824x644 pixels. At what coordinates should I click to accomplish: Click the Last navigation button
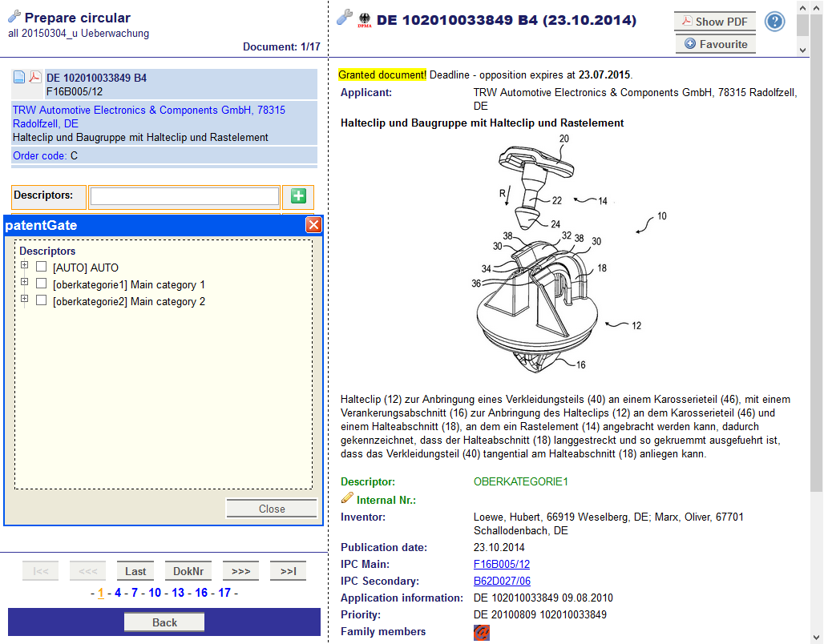135,571
